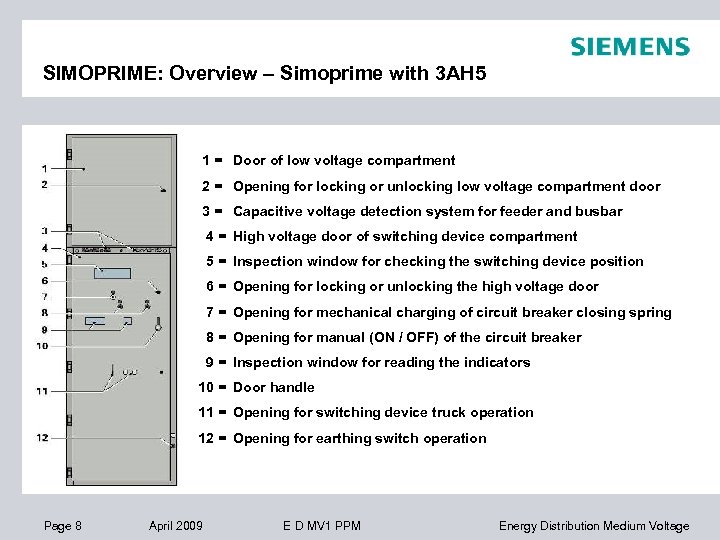720x540 pixels.
Task: Click 'Inspection window for checking the switching device position'
Action: tap(438, 261)
